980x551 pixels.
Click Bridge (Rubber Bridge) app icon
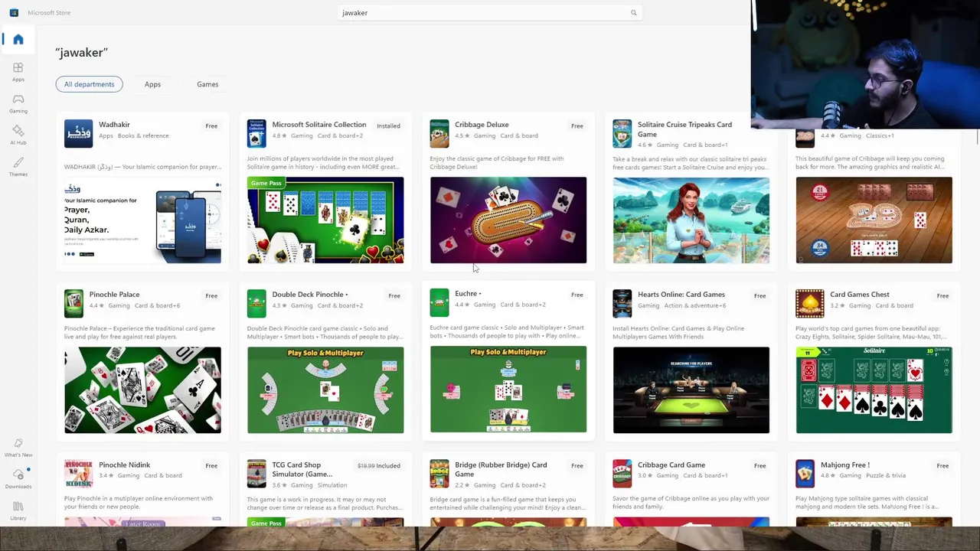(x=439, y=474)
